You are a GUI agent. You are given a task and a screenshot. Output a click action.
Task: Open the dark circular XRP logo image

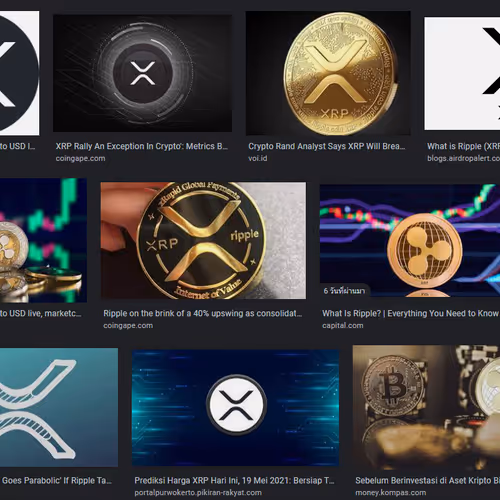(x=19, y=73)
